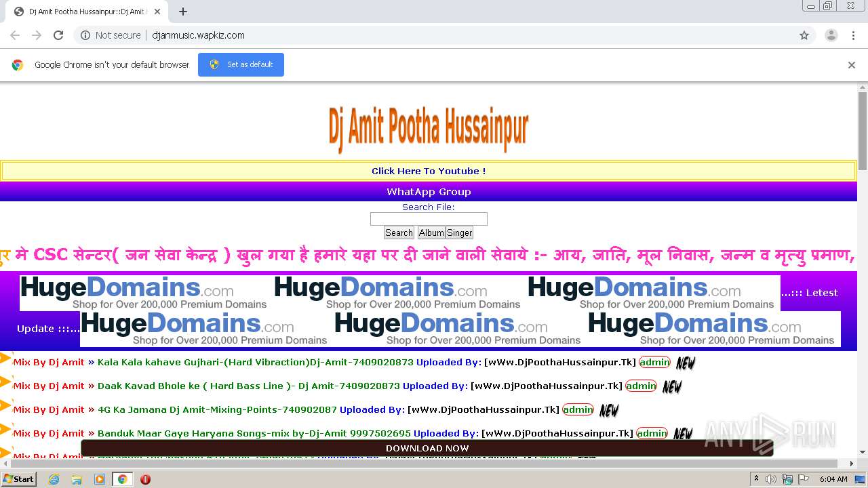Open the volume control in tray
This screenshot has height=488, width=868.
(771, 479)
